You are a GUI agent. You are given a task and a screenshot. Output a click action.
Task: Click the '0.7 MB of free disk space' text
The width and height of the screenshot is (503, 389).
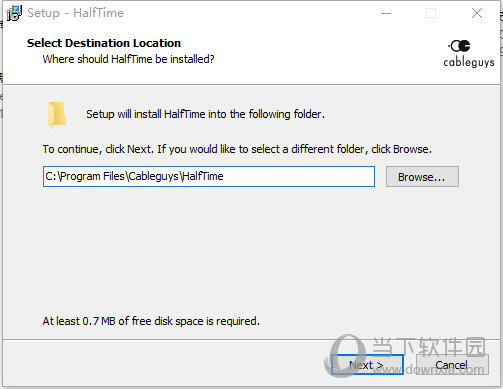click(151, 321)
